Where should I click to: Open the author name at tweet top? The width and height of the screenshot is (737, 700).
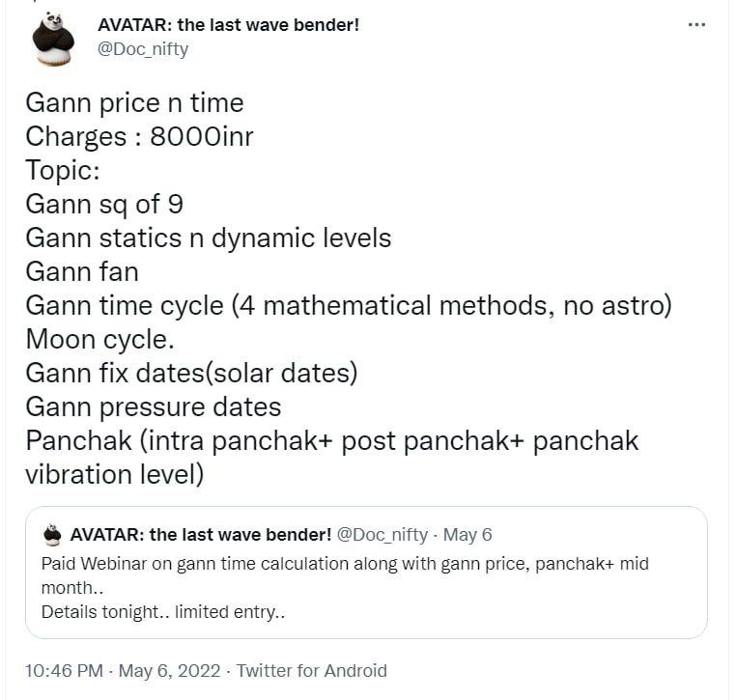point(228,25)
